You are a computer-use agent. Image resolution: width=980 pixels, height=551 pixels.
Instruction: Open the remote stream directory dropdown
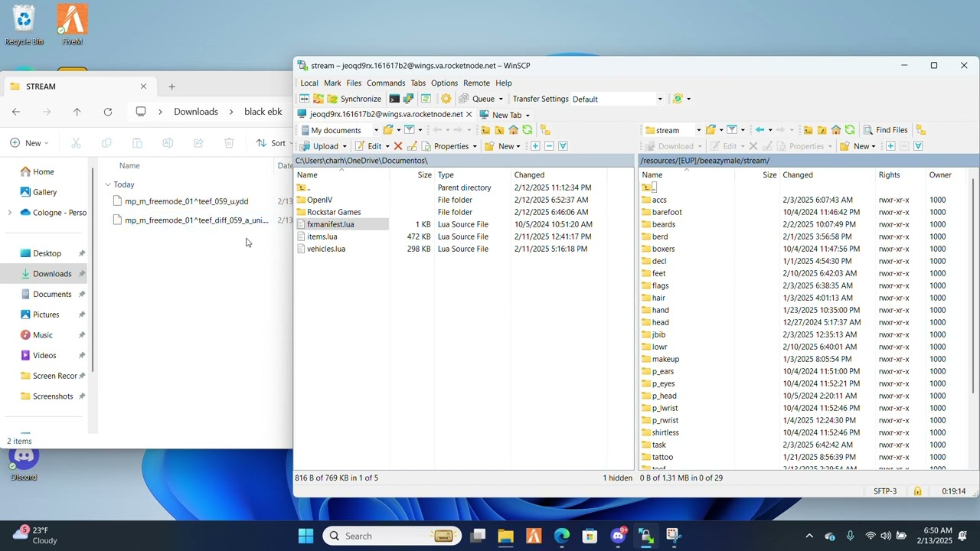[x=698, y=130]
